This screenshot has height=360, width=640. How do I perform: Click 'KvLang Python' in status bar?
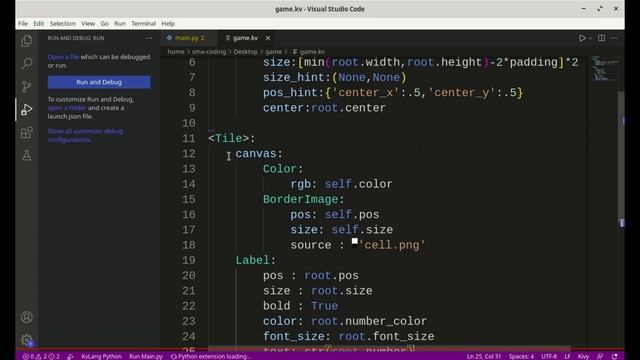click(x=101, y=356)
